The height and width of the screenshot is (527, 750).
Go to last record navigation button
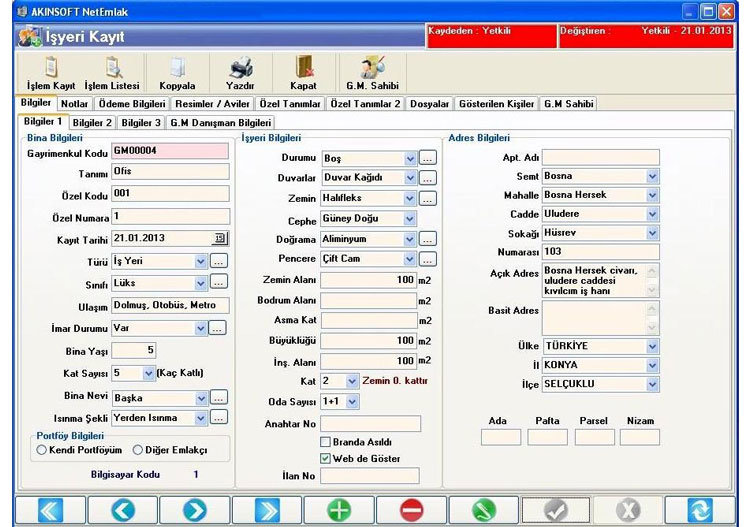[267, 510]
